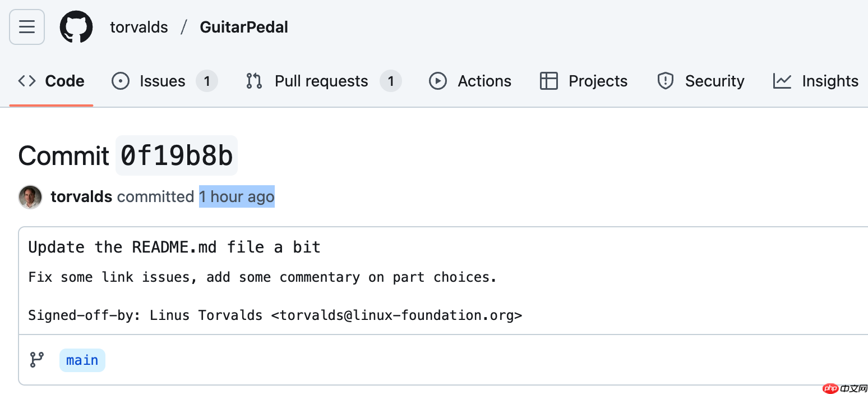Click the GitHub Octocat logo
Image resolution: width=868 pixels, height=394 pixels.
pyautogui.click(x=76, y=27)
